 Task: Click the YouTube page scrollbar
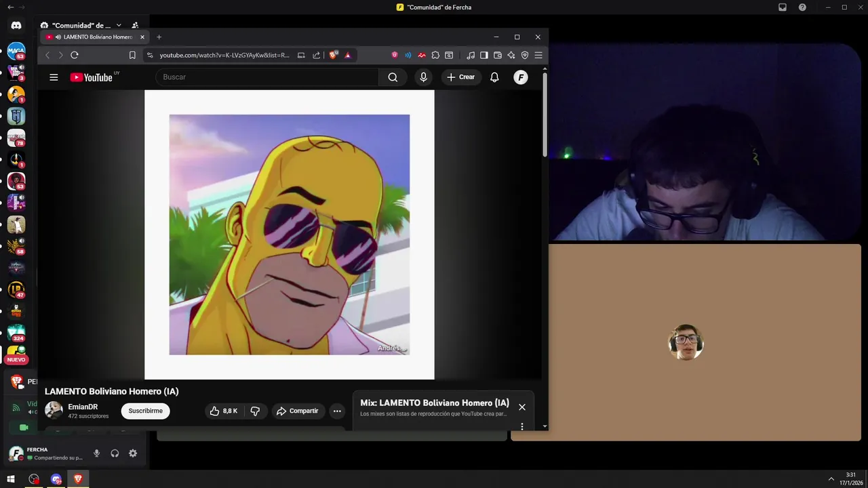545,115
